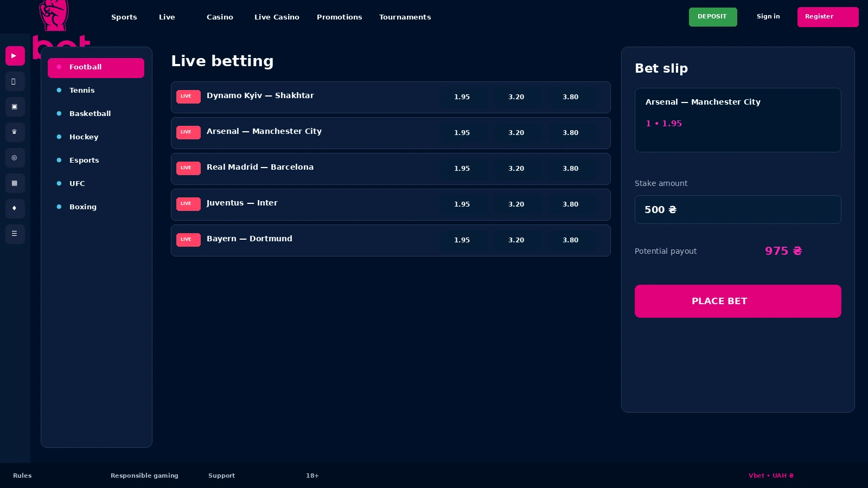Click the nested square sidebar icon
868x488 pixels.
15,107
